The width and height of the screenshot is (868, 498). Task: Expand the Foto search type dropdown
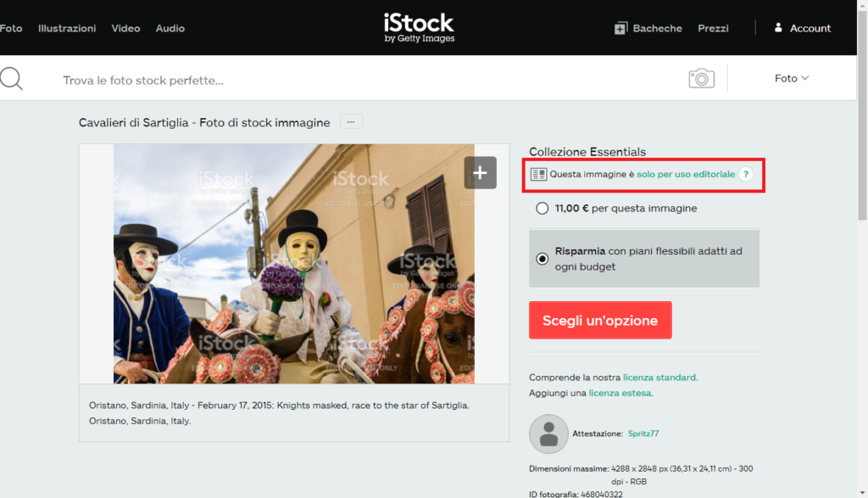[792, 78]
